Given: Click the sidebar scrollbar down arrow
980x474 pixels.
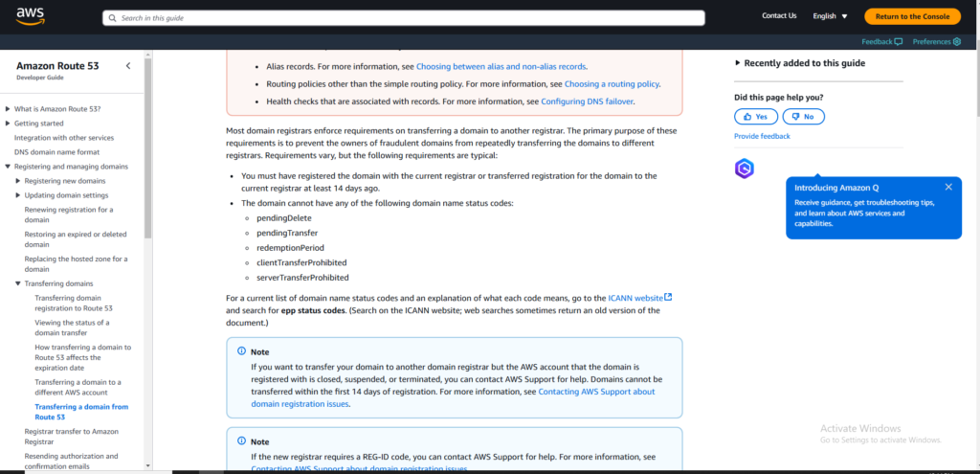Looking at the screenshot, I should click(148, 466).
